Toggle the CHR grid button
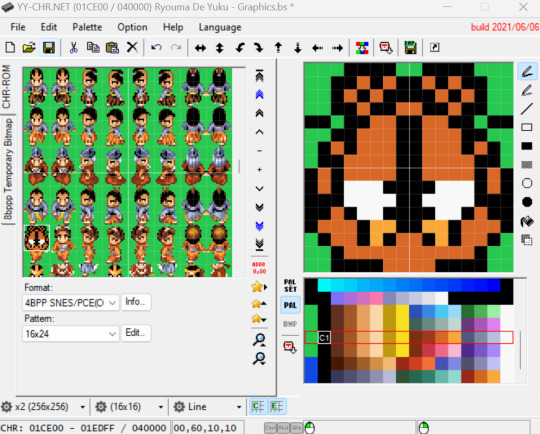540x434 pixels. (258, 407)
